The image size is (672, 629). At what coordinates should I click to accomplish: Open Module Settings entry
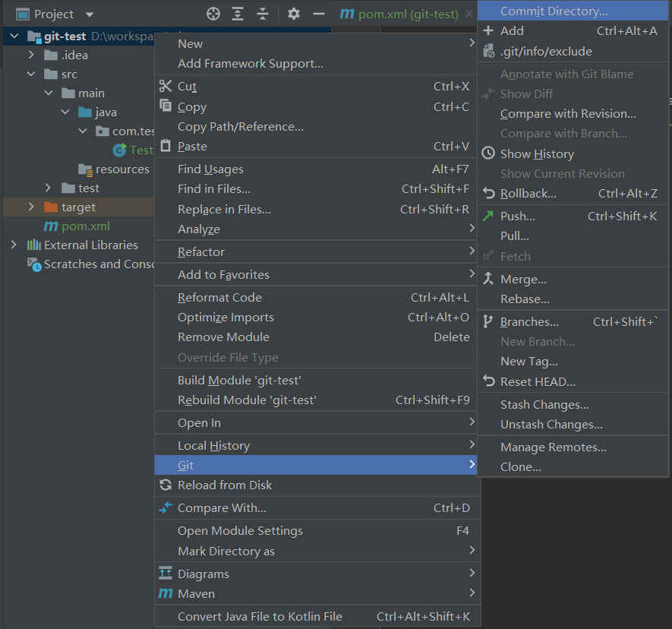(x=317, y=530)
